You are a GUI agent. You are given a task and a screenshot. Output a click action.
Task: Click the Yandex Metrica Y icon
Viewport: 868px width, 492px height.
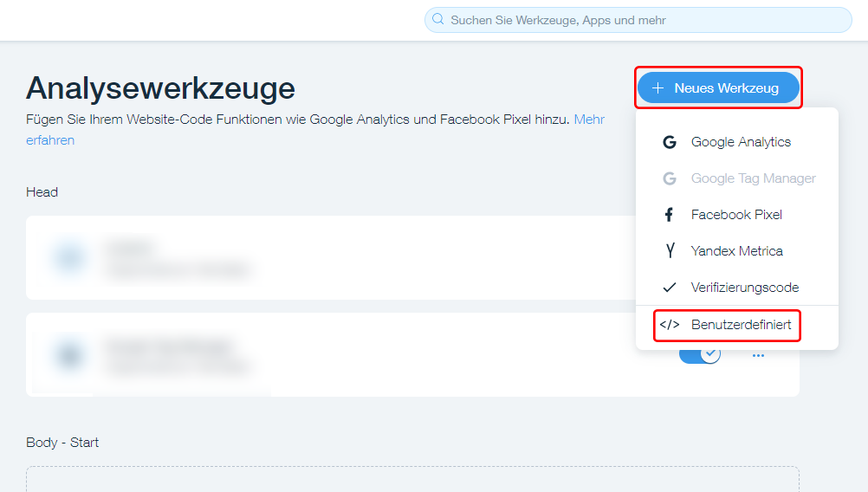click(670, 250)
